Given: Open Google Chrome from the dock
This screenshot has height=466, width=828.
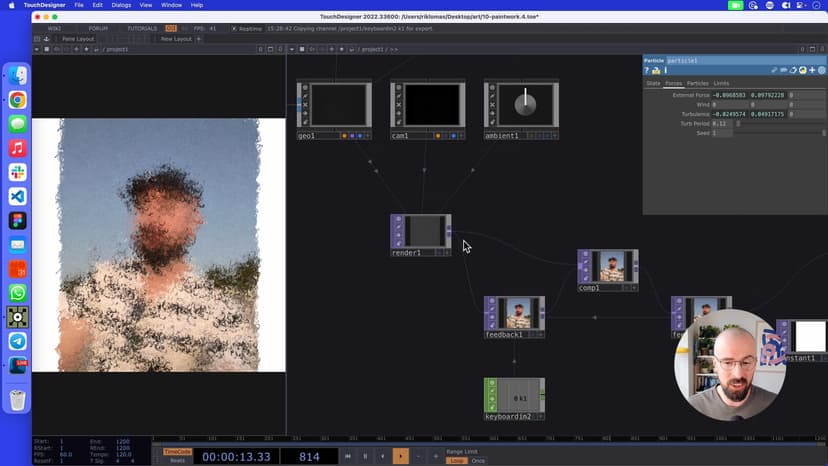Looking at the screenshot, I should (17, 100).
